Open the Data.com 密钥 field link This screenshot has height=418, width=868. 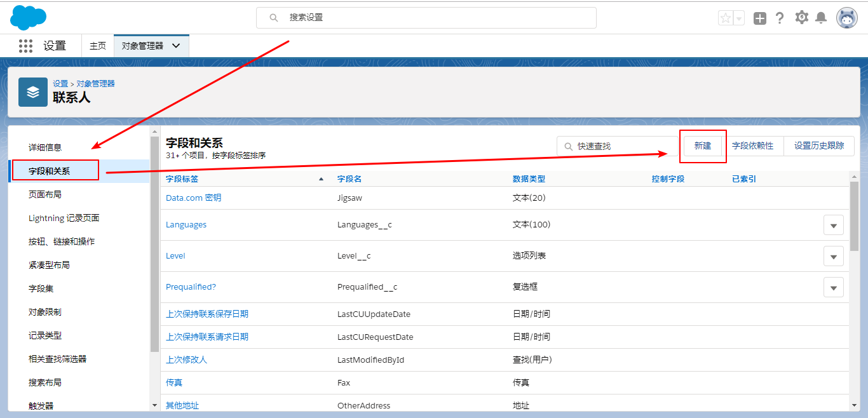click(193, 198)
